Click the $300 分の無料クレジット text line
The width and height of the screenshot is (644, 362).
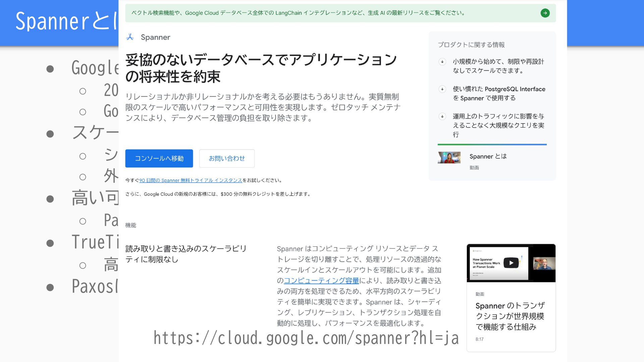click(x=218, y=194)
